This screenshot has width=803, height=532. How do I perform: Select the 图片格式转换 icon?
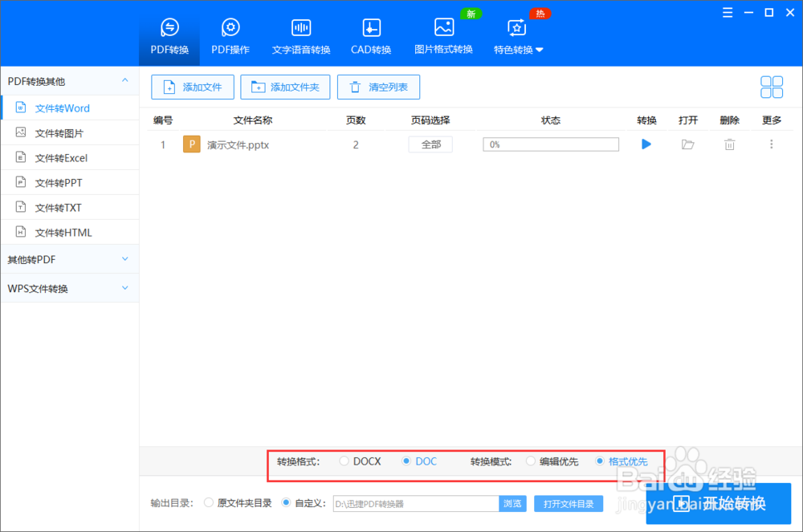point(443,34)
